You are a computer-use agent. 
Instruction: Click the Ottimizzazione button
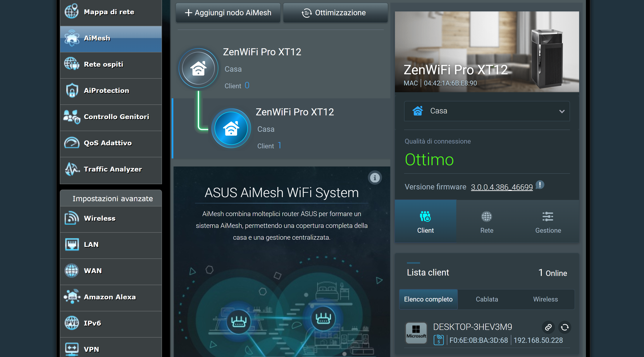click(x=335, y=12)
